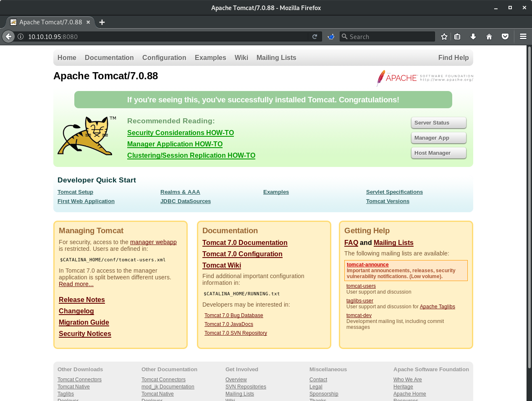Open downloads arrow icon
Viewport: 532px width, 401px height.
pos(473,36)
